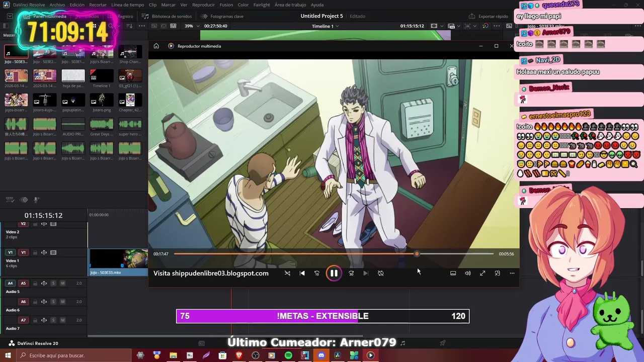Screen dimensions: 644x362
Task: Click the Exportar rápido button
Action: (488, 16)
